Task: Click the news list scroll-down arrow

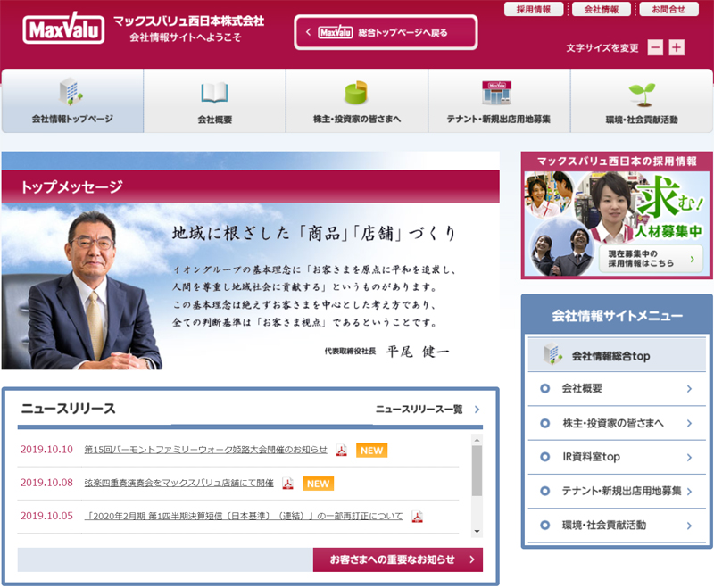Action: [x=477, y=531]
